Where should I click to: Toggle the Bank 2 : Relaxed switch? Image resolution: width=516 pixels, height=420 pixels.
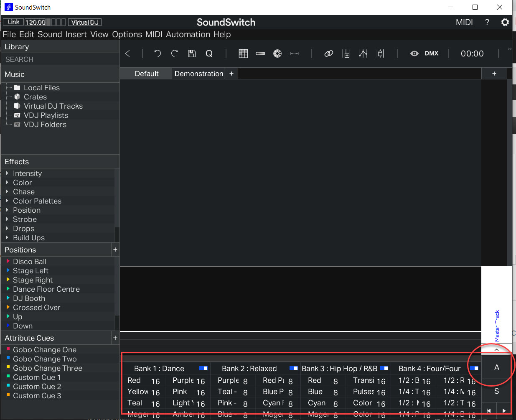[x=294, y=368]
